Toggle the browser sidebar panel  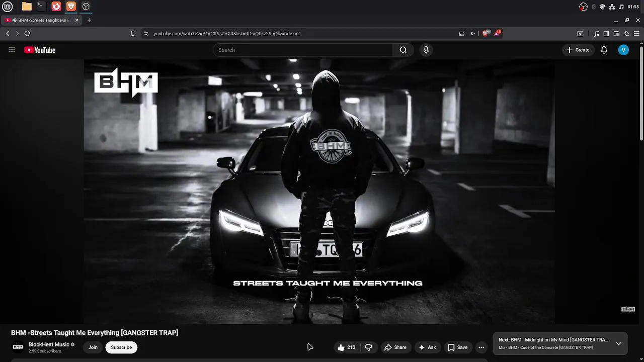pos(606,33)
